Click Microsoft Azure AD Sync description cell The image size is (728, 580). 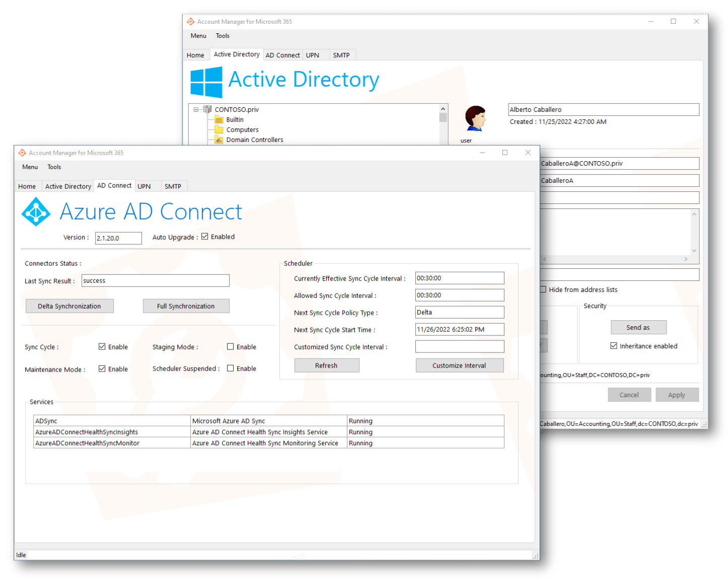269,420
